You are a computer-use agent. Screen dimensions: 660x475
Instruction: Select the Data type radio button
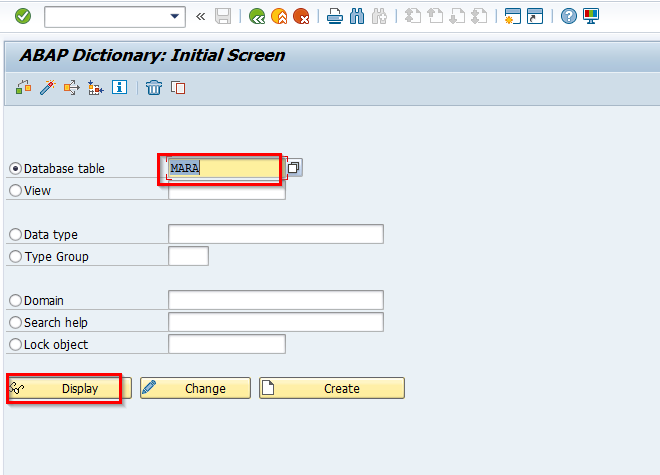(15, 234)
